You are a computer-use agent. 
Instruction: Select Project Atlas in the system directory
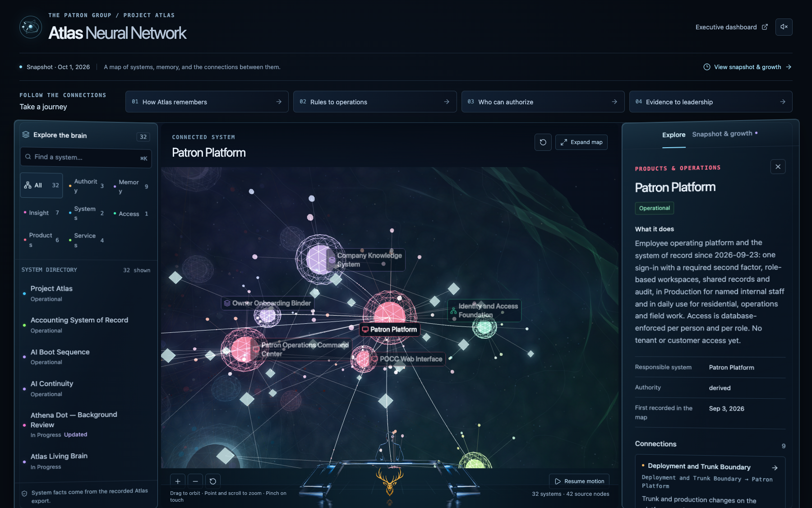[x=87, y=294]
